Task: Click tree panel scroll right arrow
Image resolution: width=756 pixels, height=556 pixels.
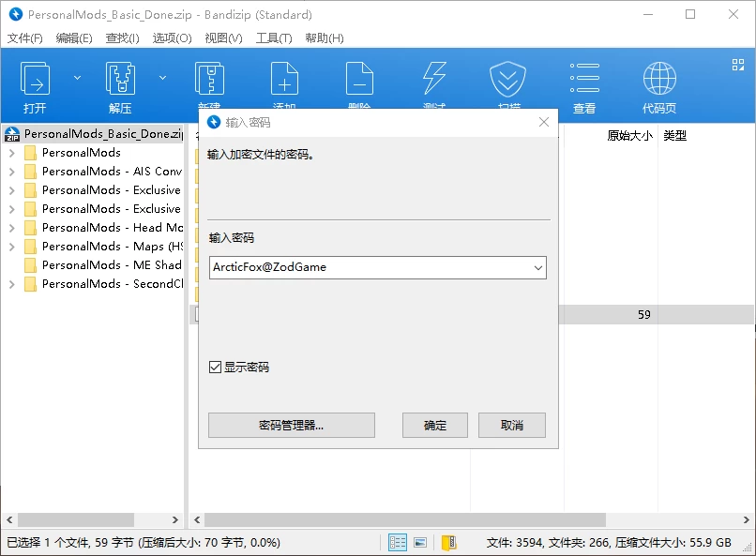Action: point(175,519)
